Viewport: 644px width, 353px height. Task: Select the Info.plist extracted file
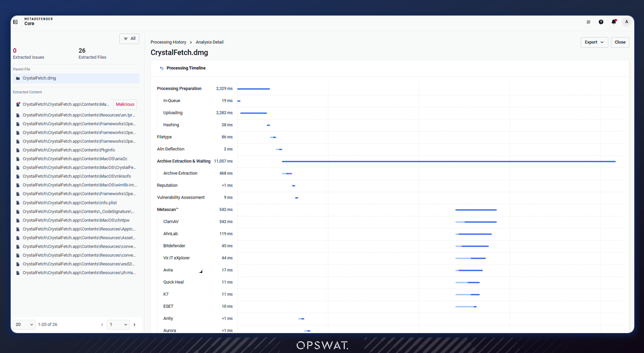coord(76,203)
